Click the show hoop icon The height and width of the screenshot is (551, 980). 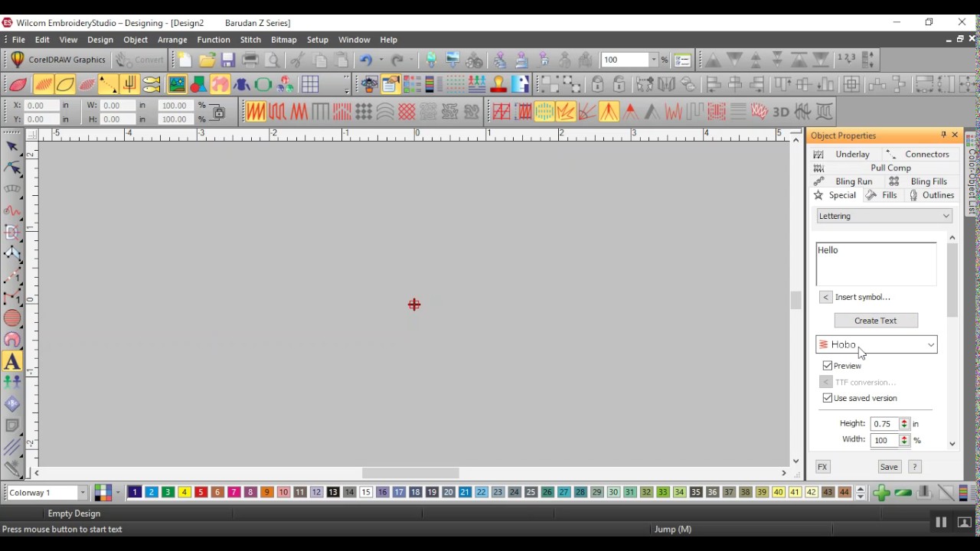[263, 84]
